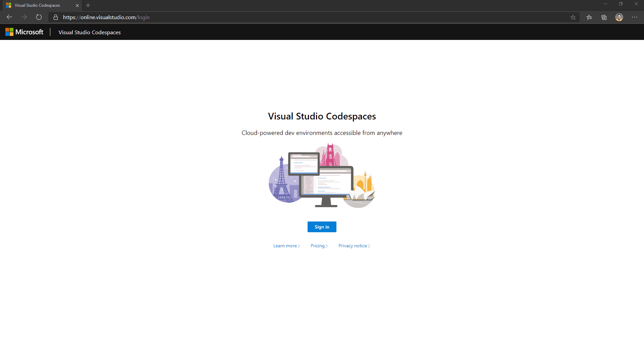Minimize the browser window

(605, 4)
